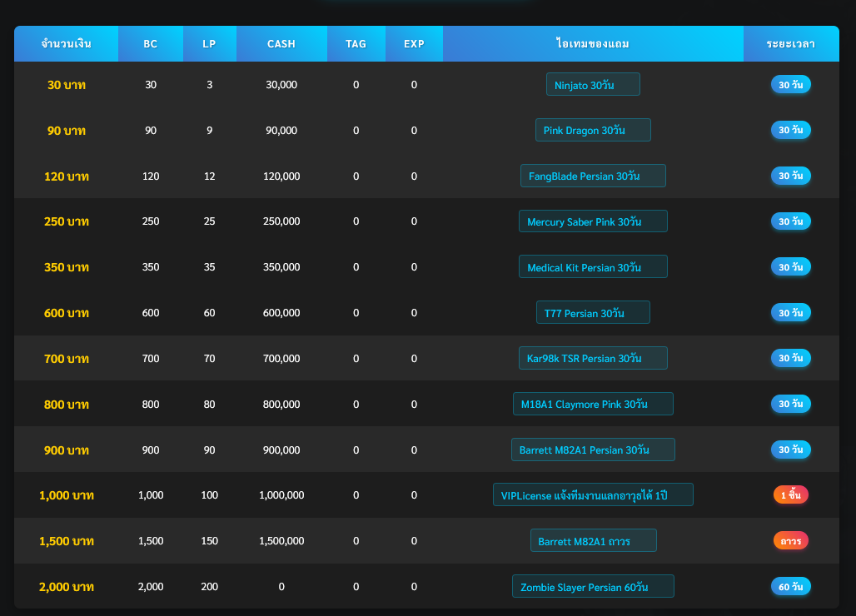Screen dimensions: 856x616
Task: Choose the Kar98k TSR Persian 30วัน item
Action: 593,359
